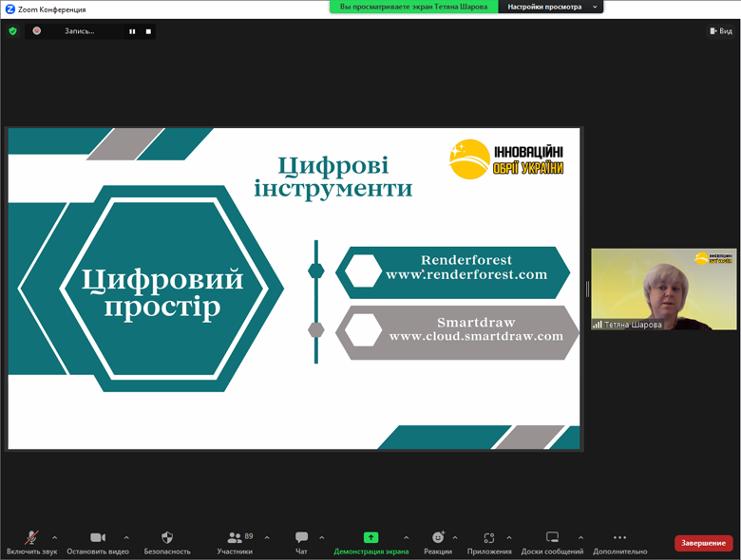This screenshot has height=560, width=741.
Task: Open the Вид view layout menu
Action: point(721,31)
